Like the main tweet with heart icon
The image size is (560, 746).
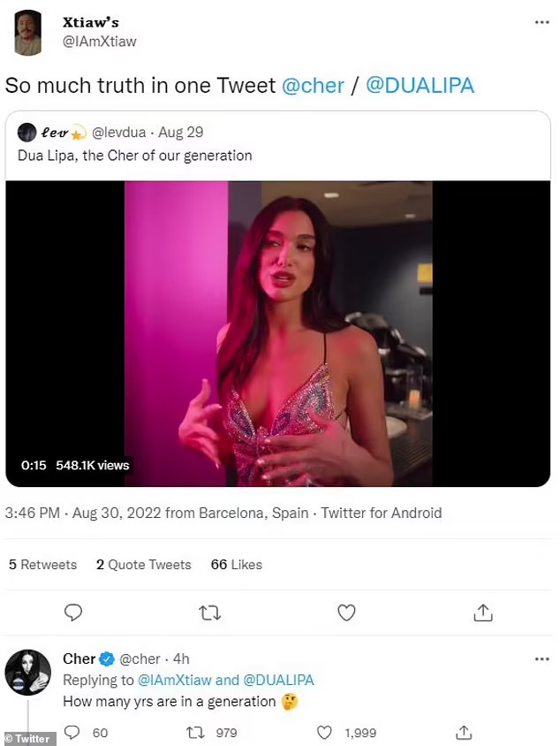click(347, 612)
